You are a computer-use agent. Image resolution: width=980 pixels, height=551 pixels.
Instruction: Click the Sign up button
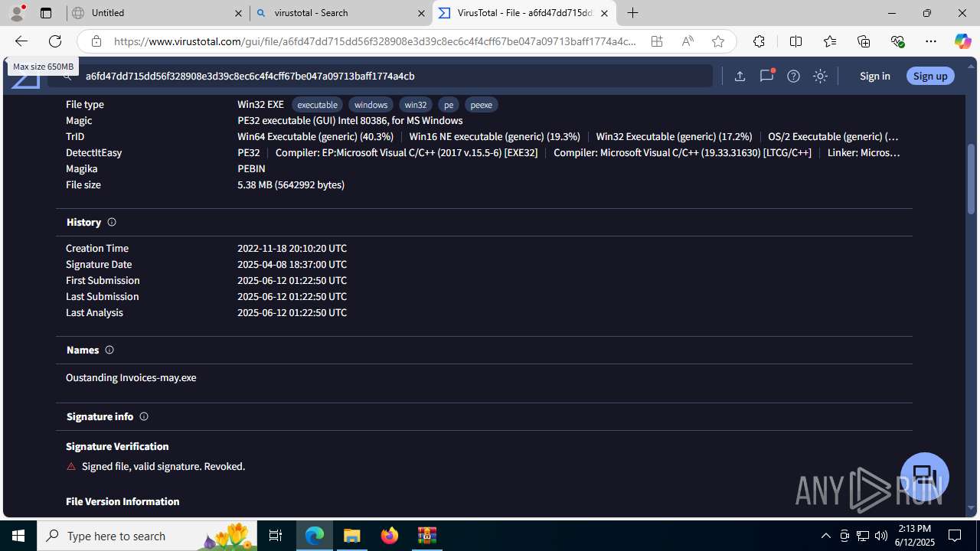coord(930,76)
